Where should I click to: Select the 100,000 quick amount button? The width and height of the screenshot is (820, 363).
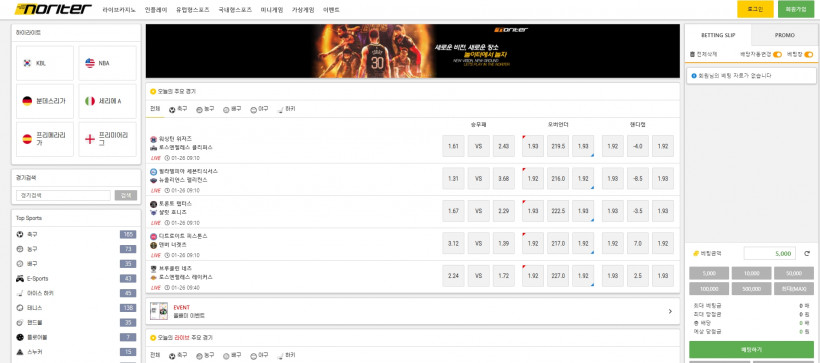coord(709,289)
